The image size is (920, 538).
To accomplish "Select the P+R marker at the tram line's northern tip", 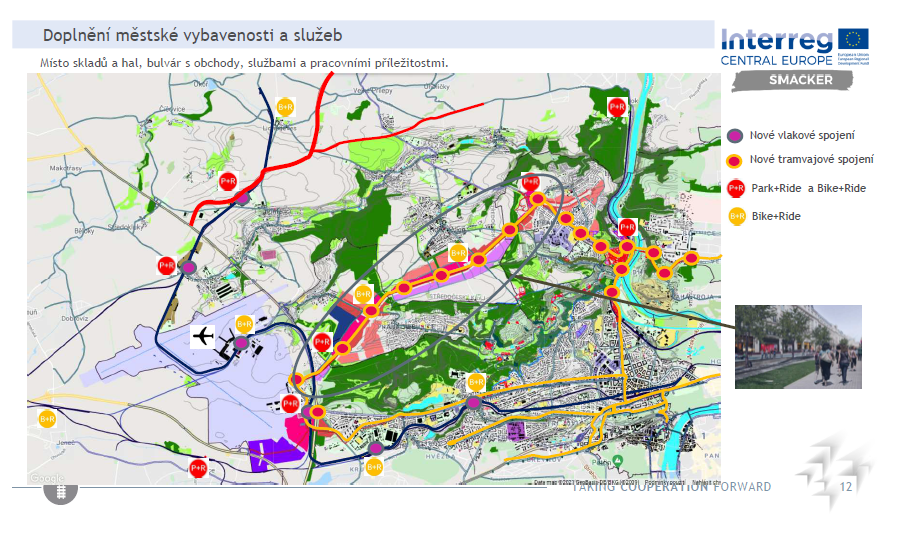I will (x=530, y=182).
